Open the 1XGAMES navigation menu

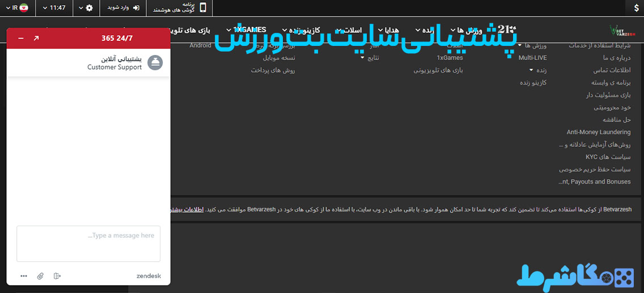(x=247, y=30)
